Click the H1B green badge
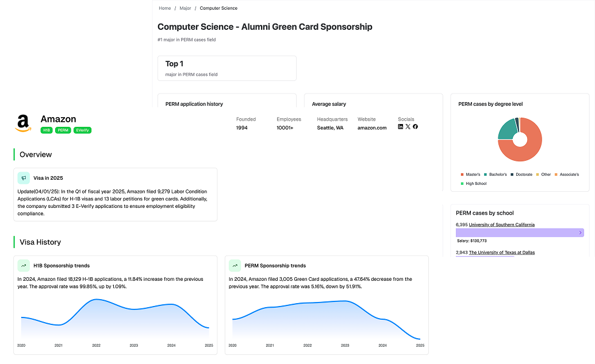 47,130
